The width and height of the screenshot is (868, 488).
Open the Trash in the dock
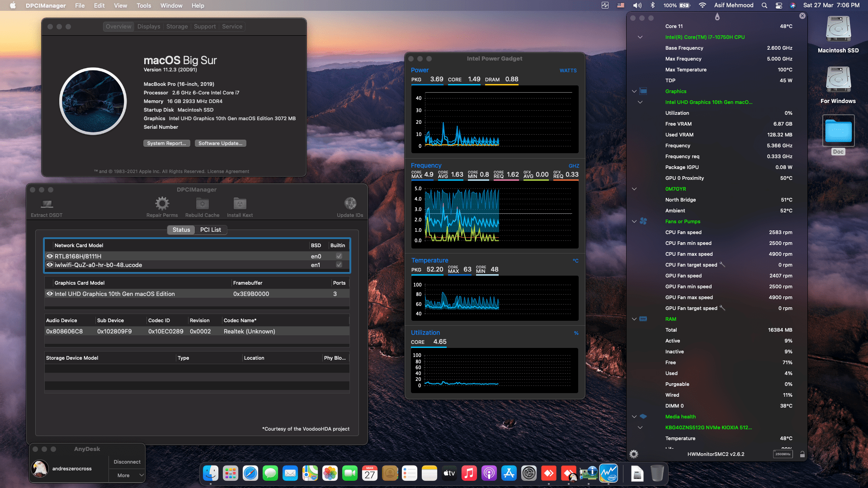pyautogui.click(x=657, y=473)
